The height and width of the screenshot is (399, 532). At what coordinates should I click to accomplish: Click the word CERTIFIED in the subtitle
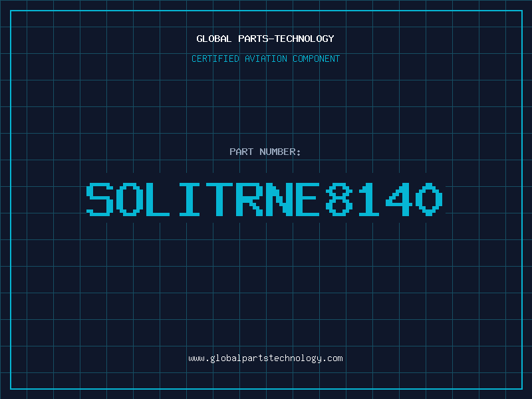pos(215,59)
